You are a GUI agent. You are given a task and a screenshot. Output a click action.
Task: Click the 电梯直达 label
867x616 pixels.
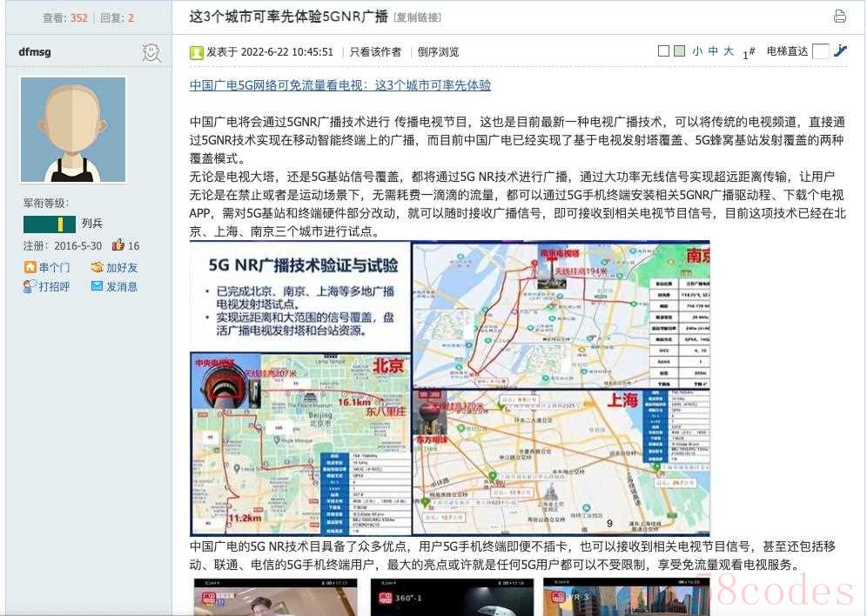coord(788,51)
